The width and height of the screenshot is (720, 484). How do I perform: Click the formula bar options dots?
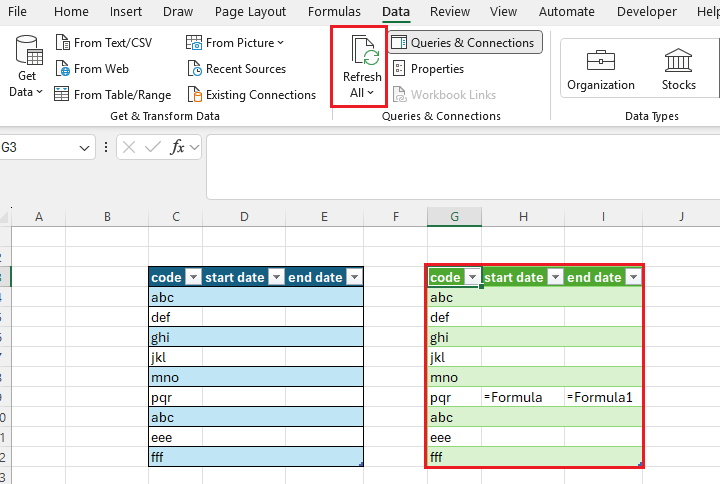click(106, 147)
